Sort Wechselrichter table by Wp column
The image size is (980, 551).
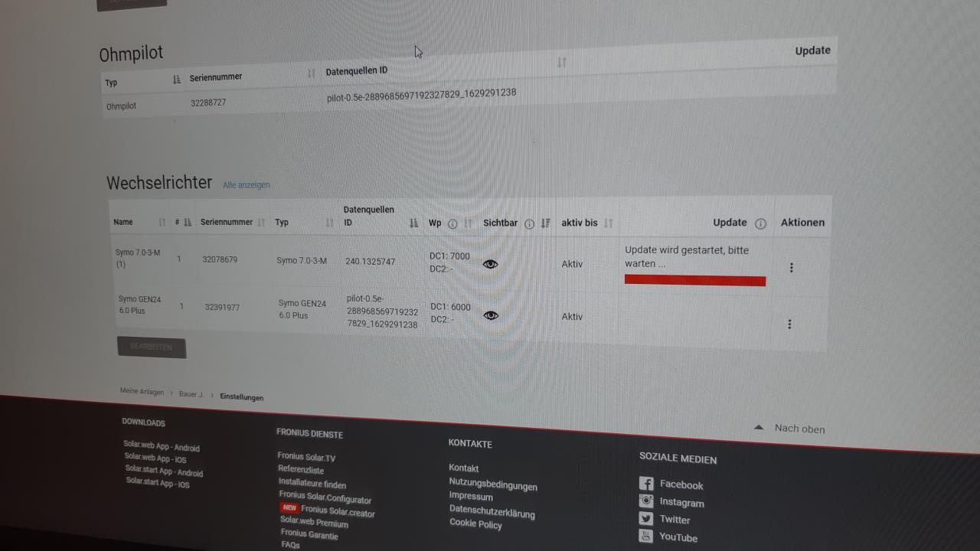(468, 223)
